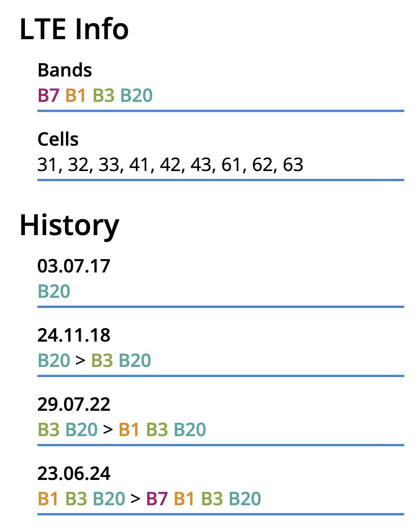The width and height of the screenshot is (419, 532).
Task: Open the 29.07.22 history date
Action: (74, 404)
